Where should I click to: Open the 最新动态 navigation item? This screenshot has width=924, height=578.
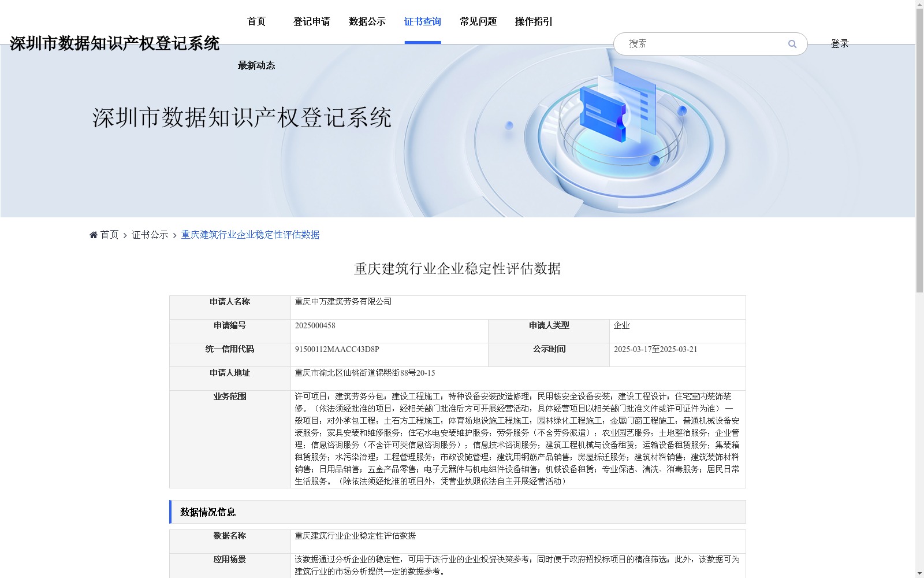click(256, 65)
